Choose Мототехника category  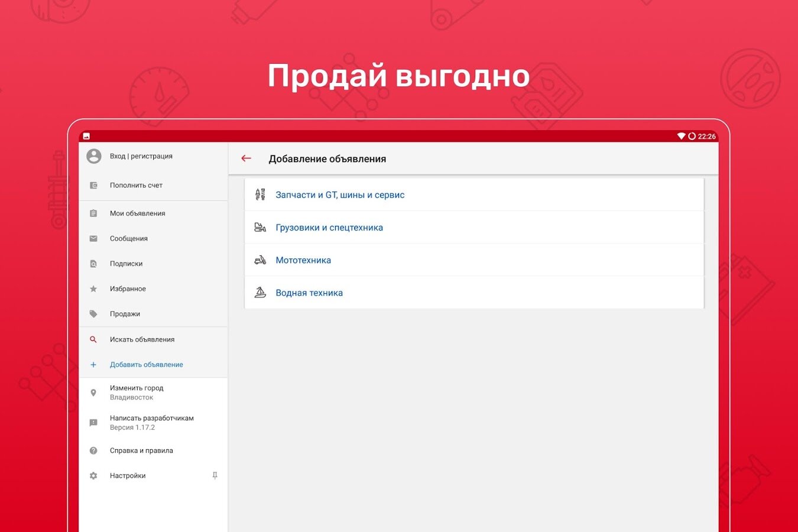[474, 260]
